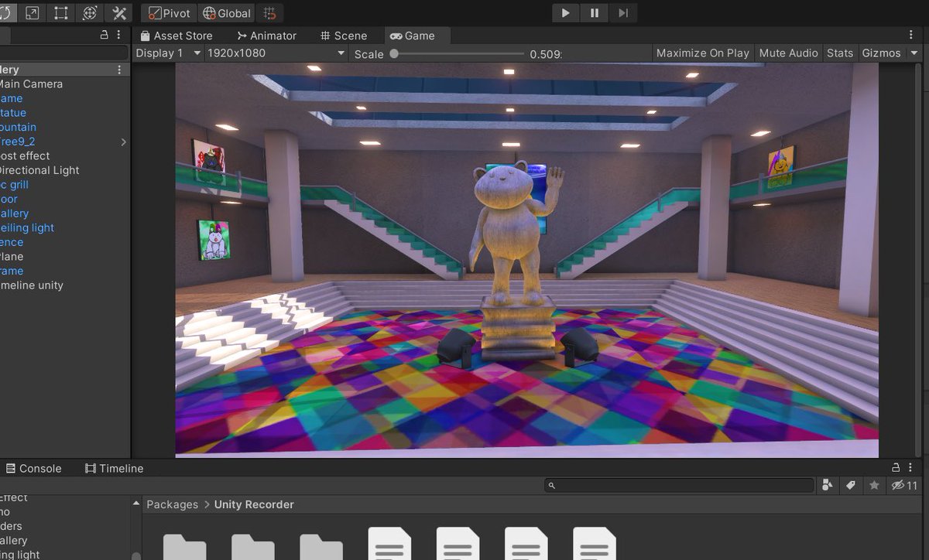Toggle Pivot mode in the toolbar

(167, 12)
